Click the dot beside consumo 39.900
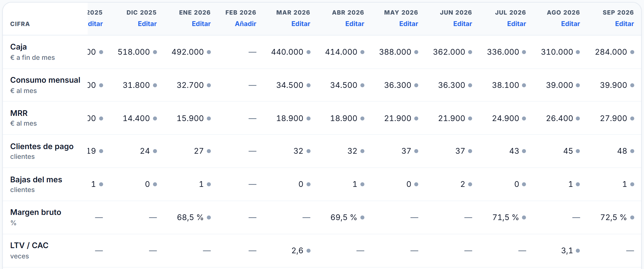The width and height of the screenshot is (644, 269). click(632, 85)
